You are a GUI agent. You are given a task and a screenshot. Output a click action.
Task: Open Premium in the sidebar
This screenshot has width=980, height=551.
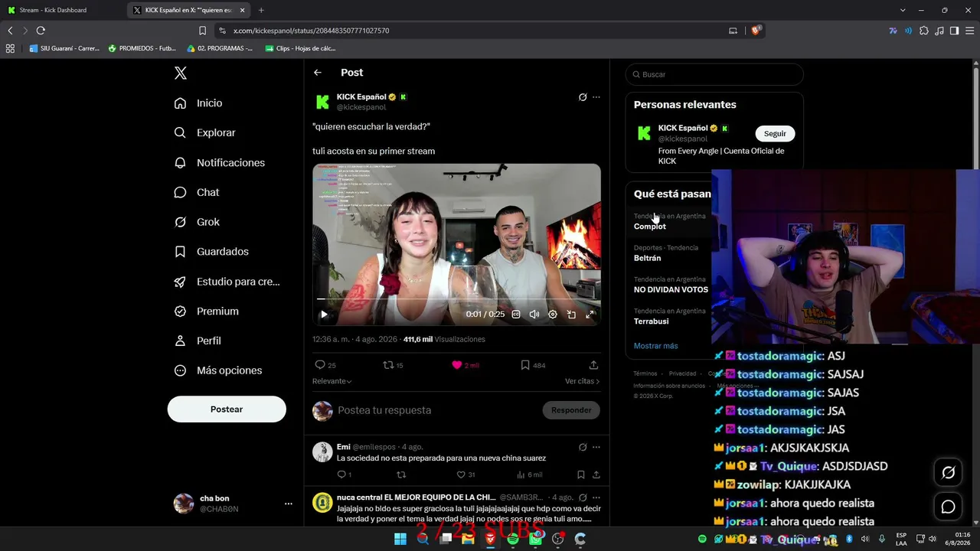pyautogui.click(x=206, y=311)
